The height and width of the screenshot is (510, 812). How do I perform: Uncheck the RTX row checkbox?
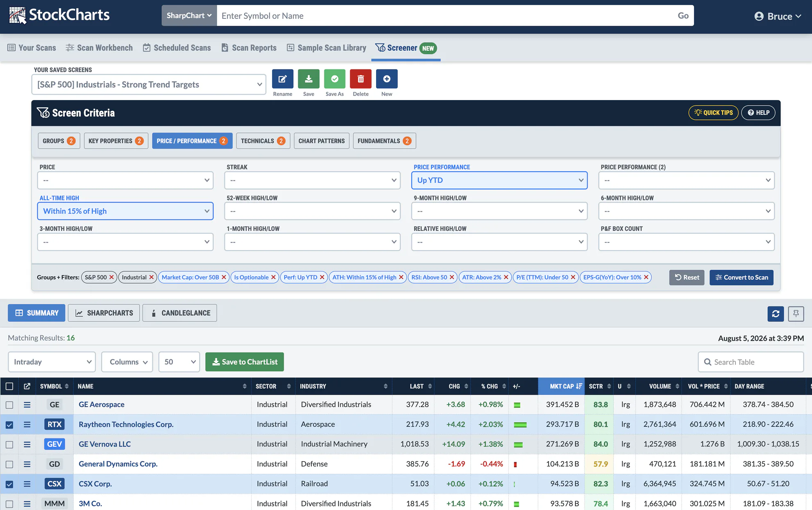(9, 425)
